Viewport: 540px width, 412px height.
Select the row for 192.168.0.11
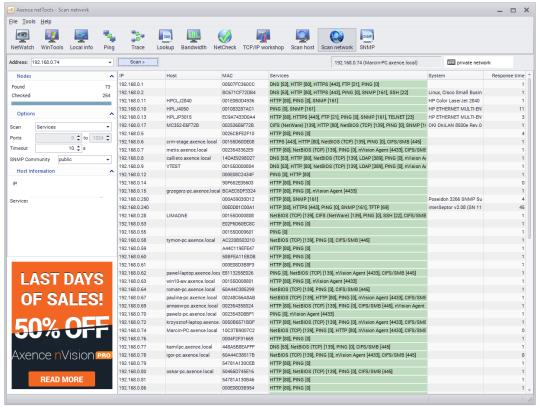click(322, 101)
